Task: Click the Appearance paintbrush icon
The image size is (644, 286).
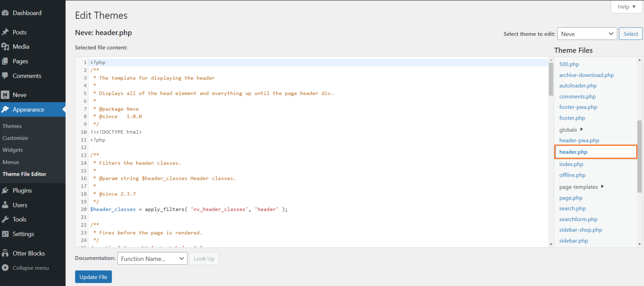Action: coord(5,110)
